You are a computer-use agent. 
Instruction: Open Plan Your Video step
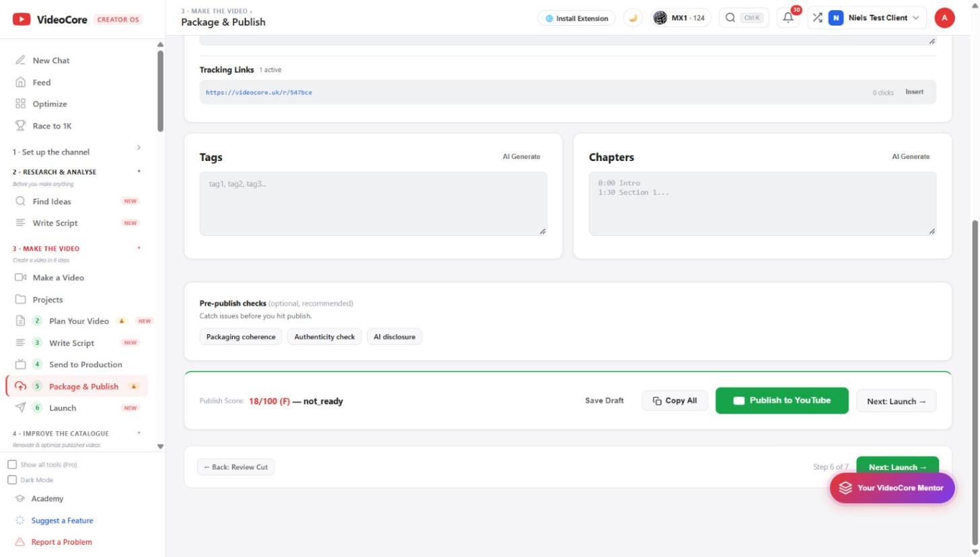79,321
